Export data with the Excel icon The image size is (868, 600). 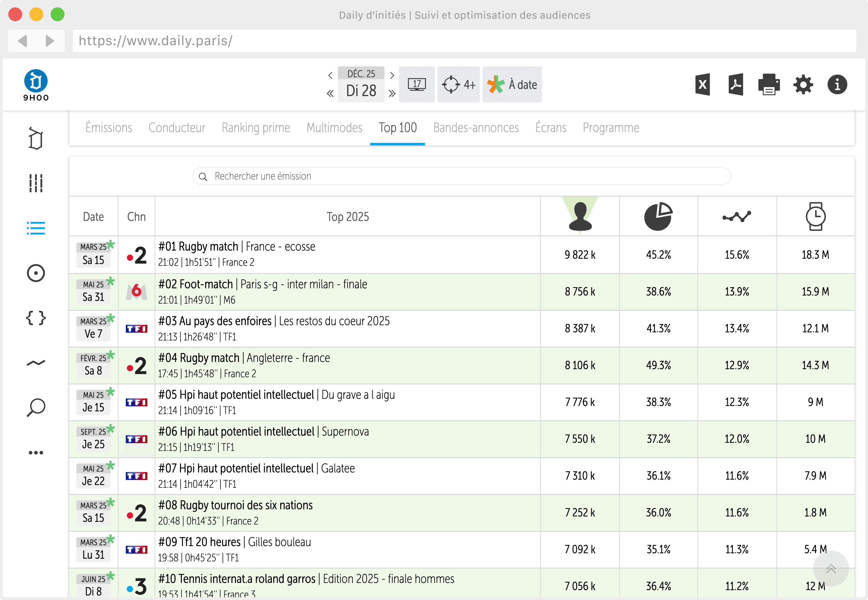pos(702,85)
